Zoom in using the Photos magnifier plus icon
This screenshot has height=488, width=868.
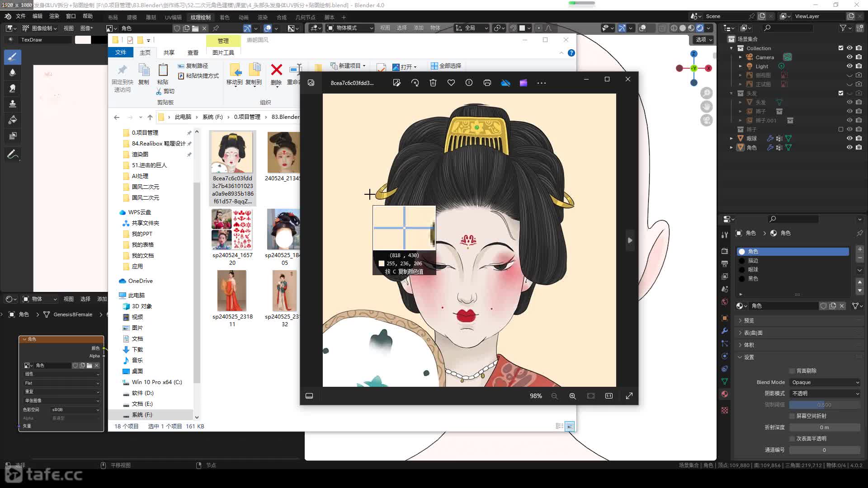tap(573, 396)
